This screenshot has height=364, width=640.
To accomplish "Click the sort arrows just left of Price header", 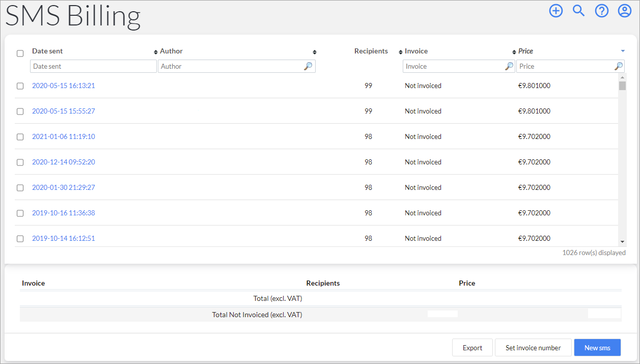I will (x=514, y=52).
